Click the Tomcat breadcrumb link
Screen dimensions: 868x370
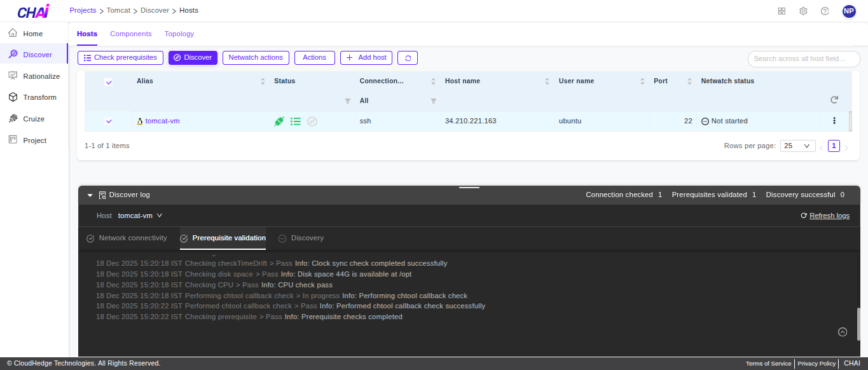(x=119, y=10)
